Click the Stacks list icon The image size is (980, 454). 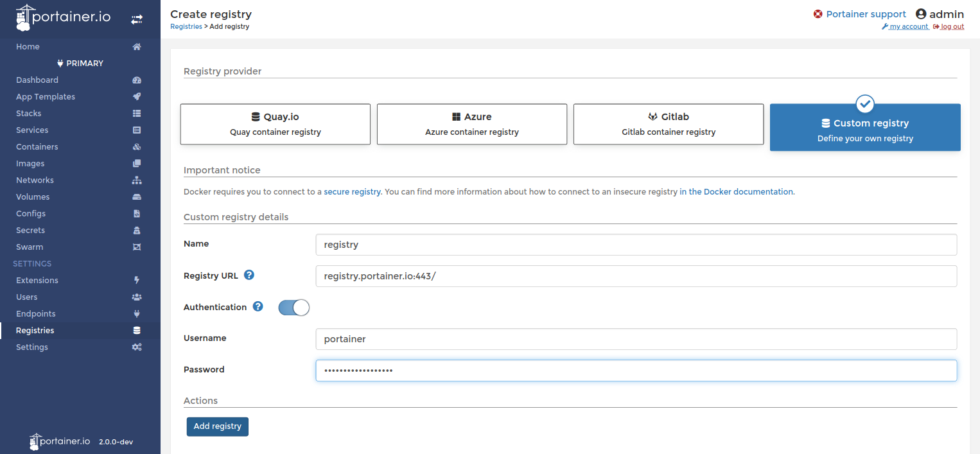tap(136, 114)
